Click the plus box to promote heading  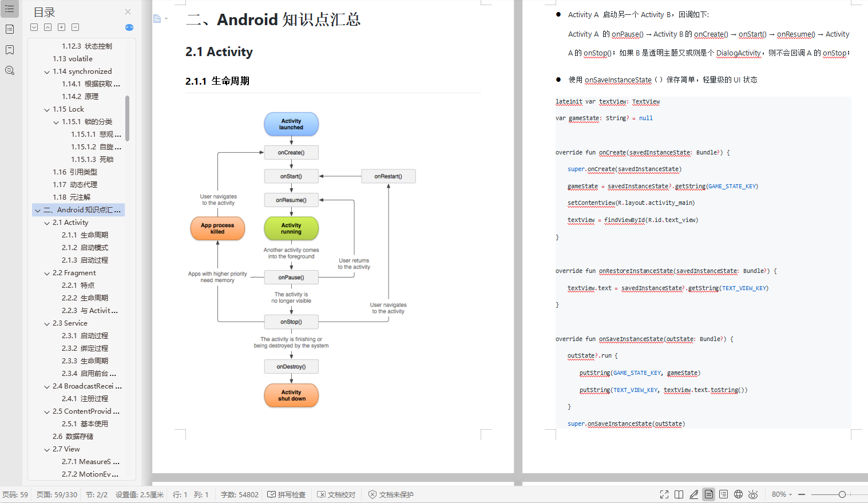62,27
